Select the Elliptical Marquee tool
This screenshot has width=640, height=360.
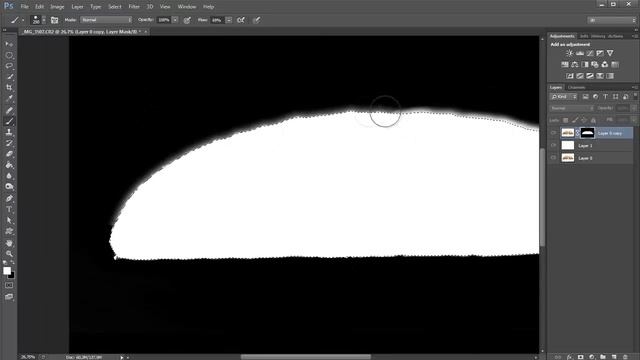coord(9,55)
